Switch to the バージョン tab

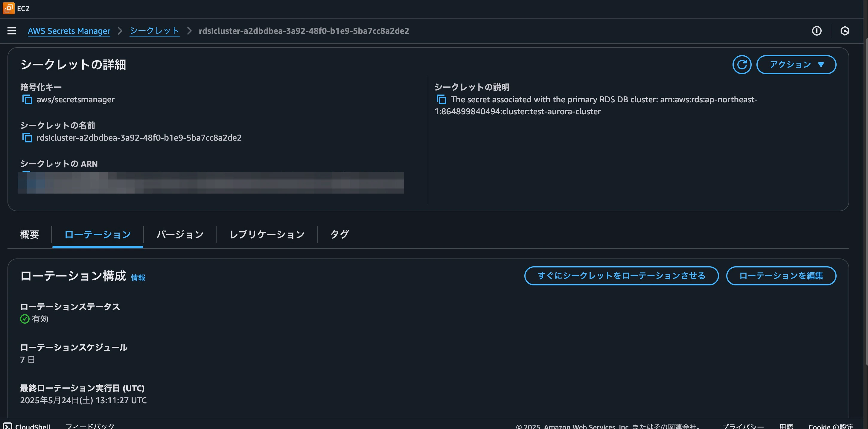point(179,234)
